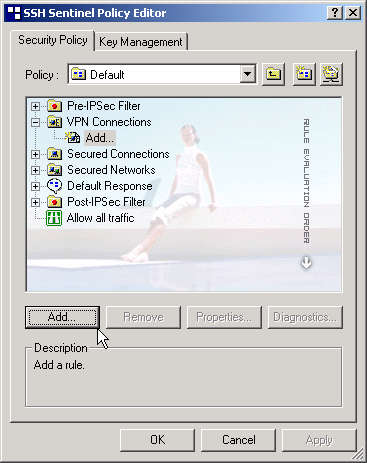Click the Secured Networks folder icon
Screen dimensions: 367x463
pos(54,170)
